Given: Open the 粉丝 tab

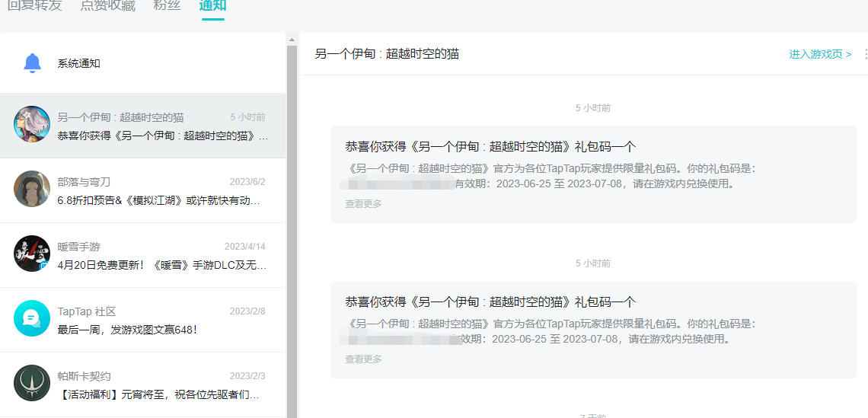Looking at the screenshot, I should (167, 6).
